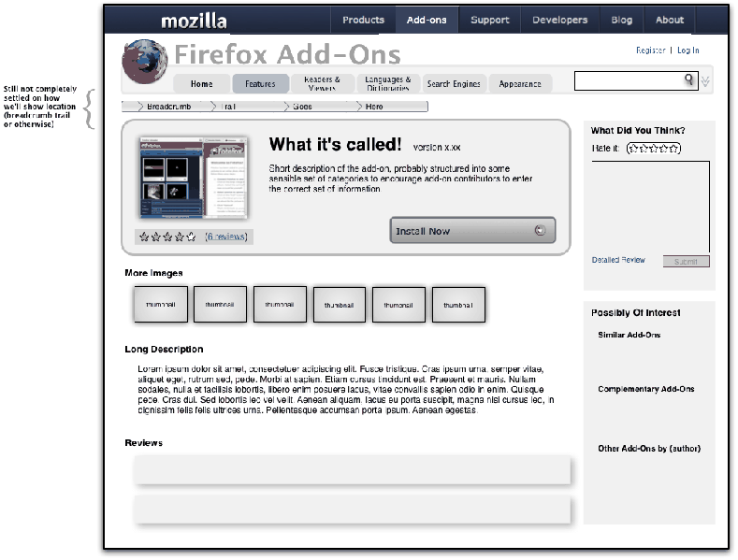Image resolution: width=738 pixels, height=560 pixels.
Task: Submit the review
Action: 686,262
